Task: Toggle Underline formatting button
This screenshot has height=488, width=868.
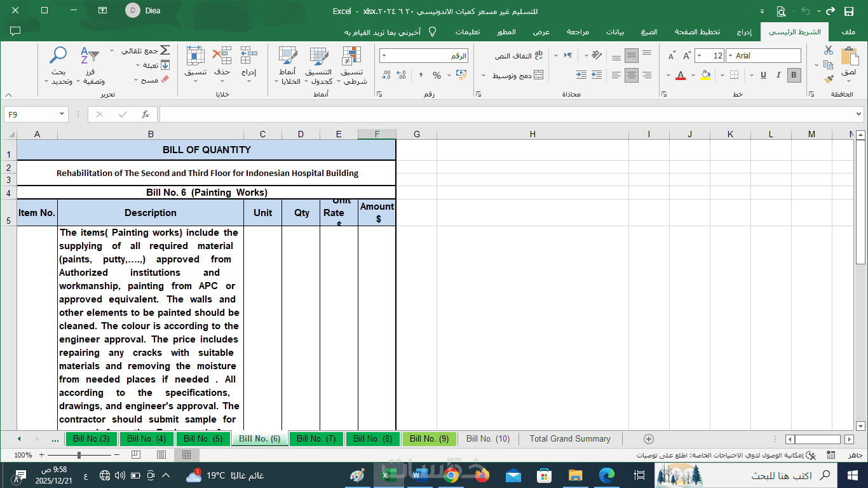Action: point(763,75)
